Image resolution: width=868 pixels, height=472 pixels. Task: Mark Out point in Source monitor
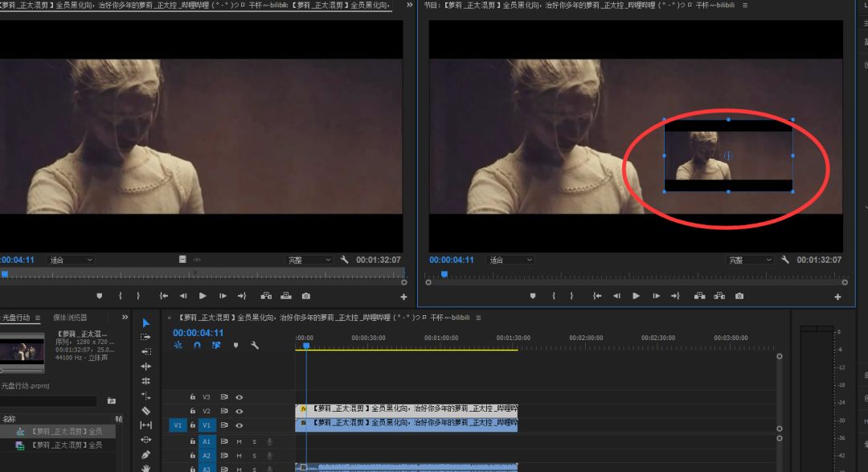(138, 297)
